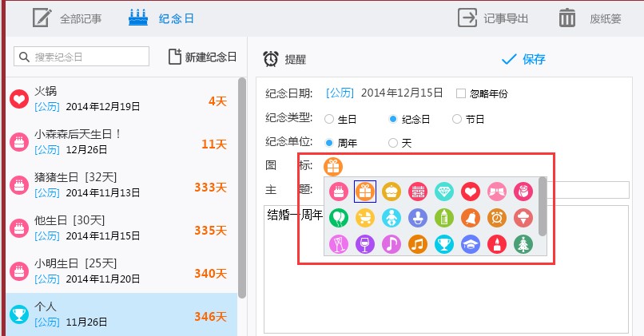Choose the single music note icon
The width and height of the screenshot is (644, 336).
[391, 244]
